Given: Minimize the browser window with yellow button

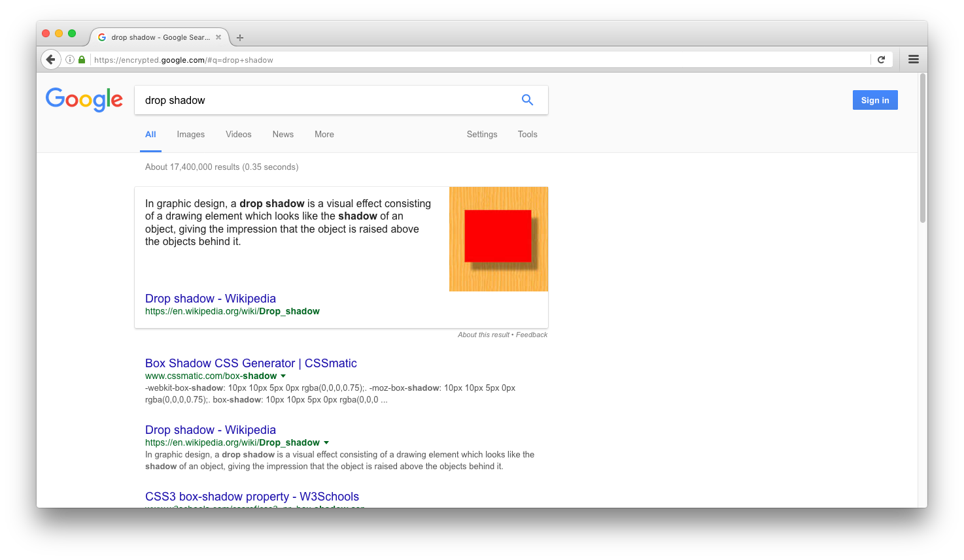Looking at the screenshot, I should tap(59, 33).
